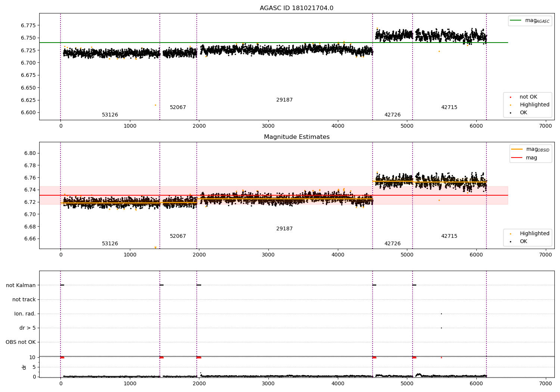The height and width of the screenshot is (392, 560).
Task: Click the 6.600 tick label on top plot
Action: [28, 113]
